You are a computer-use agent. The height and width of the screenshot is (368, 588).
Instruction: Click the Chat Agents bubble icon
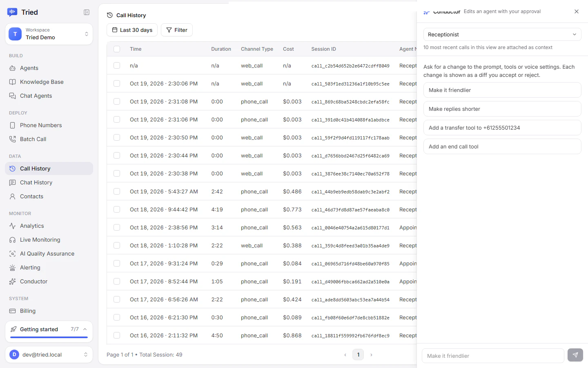coord(12,96)
